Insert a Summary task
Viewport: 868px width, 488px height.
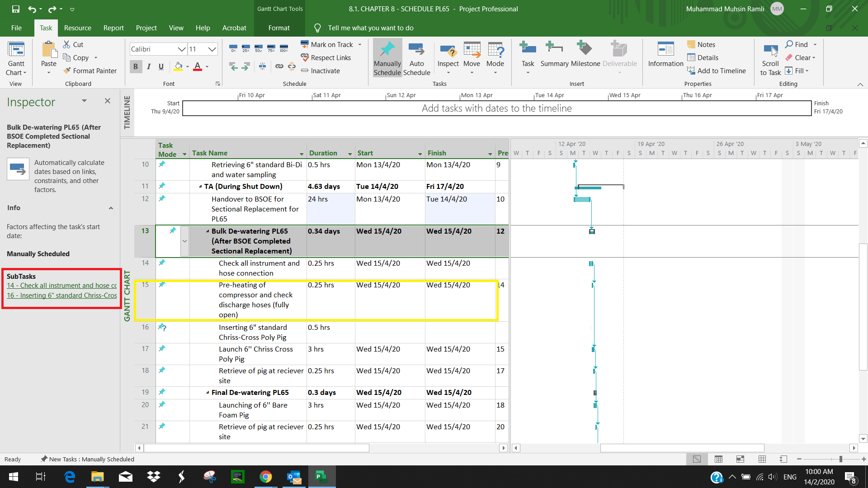point(554,54)
